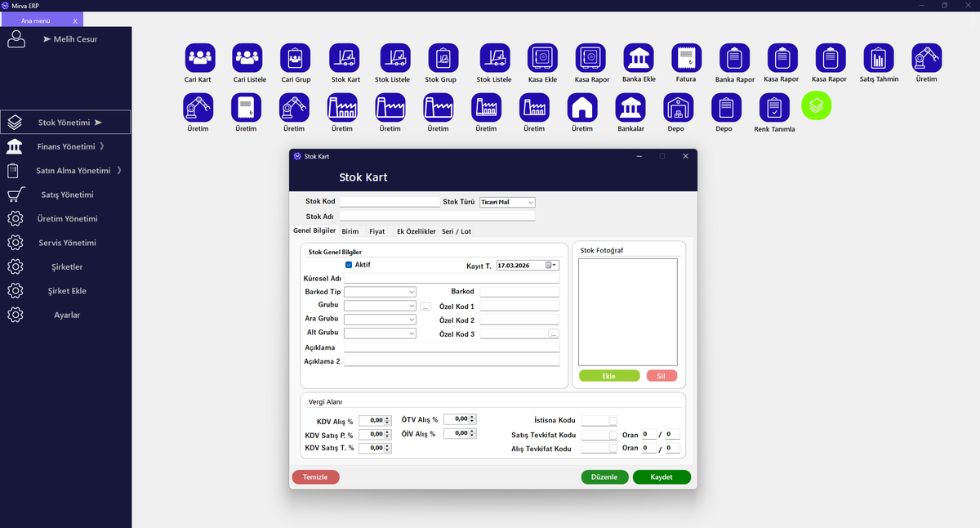Click the Stok Adı input field
The height and width of the screenshot is (528, 980).
pyautogui.click(x=437, y=217)
